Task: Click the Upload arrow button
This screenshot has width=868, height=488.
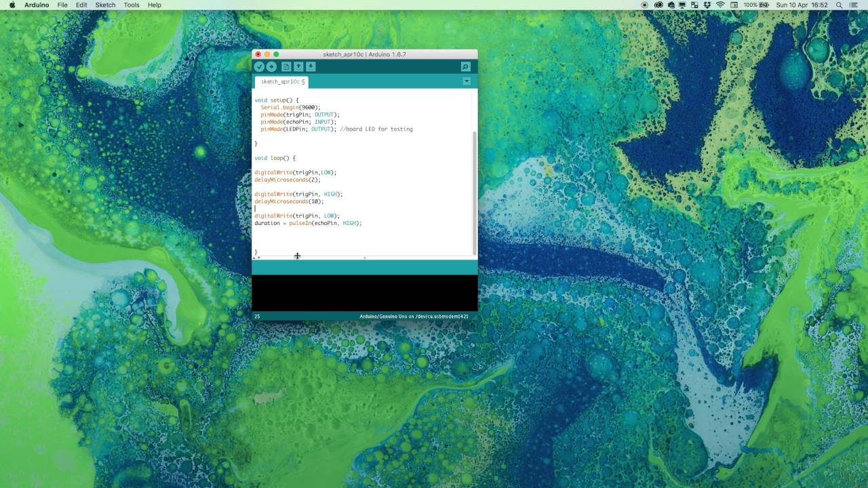Action: click(x=271, y=66)
